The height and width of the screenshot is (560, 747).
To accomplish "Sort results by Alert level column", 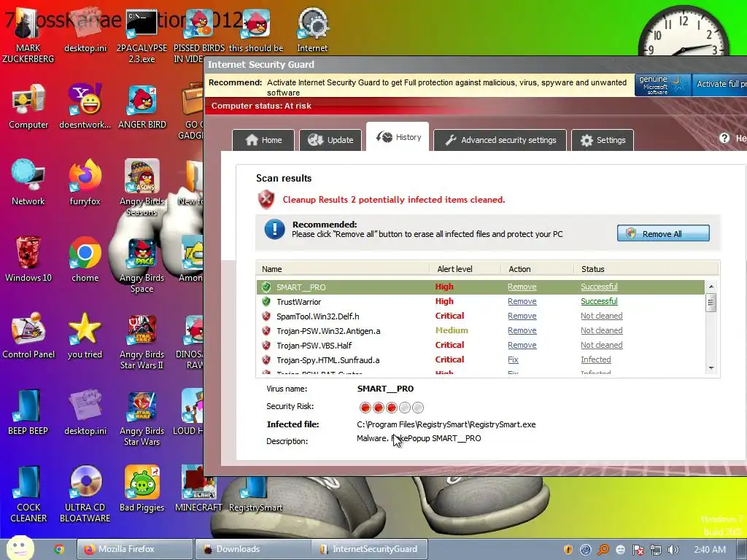I will 465,269.
